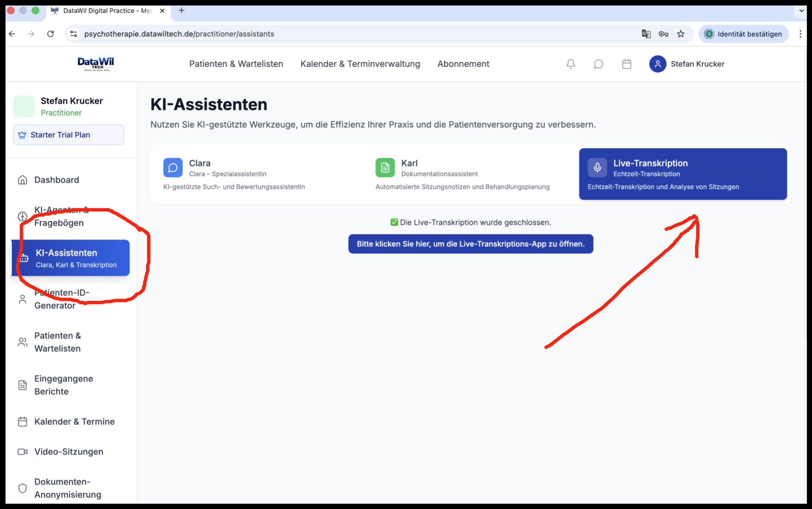Click the sidebar profile avatar placeholder
The width and height of the screenshot is (812, 509).
[24, 106]
